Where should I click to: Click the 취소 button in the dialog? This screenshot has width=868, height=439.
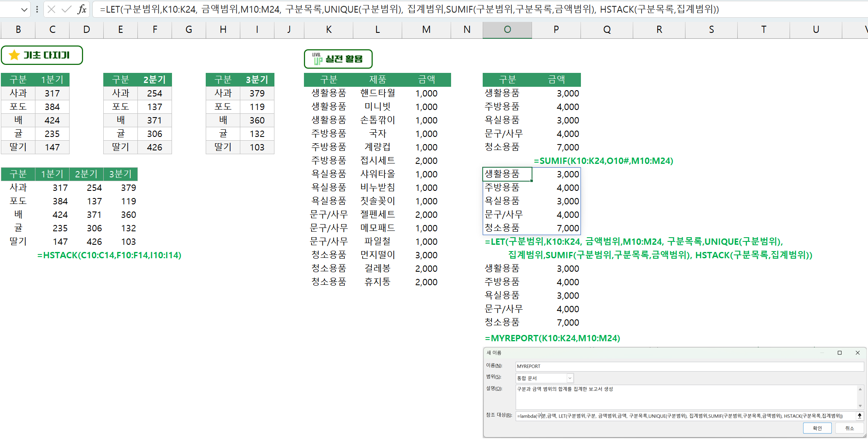coord(849,428)
